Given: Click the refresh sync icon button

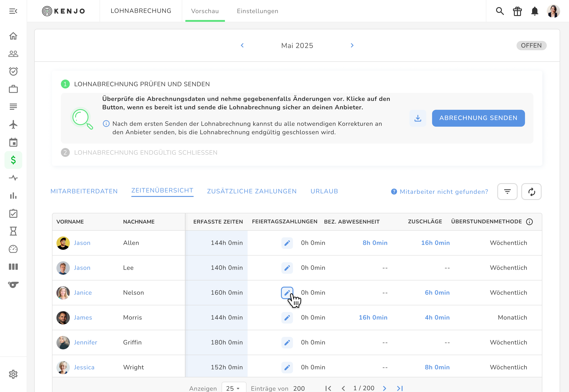Looking at the screenshot, I should pyautogui.click(x=531, y=192).
